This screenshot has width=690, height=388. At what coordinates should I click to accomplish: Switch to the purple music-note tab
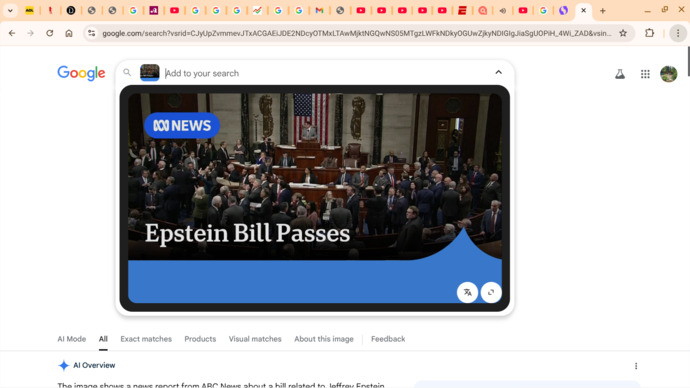pyautogui.click(x=154, y=11)
